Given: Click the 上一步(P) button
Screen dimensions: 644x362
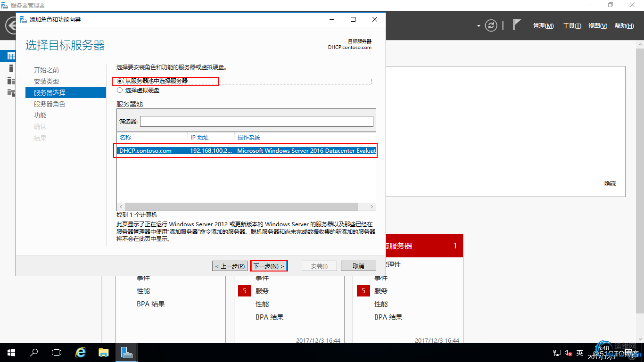Looking at the screenshot, I should pyautogui.click(x=230, y=266).
